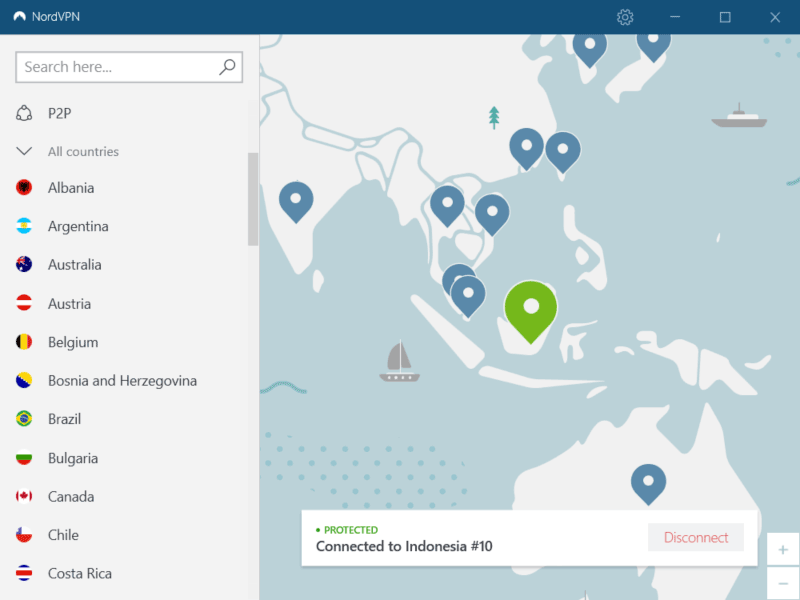Close the NordVPN window

tap(775, 17)
